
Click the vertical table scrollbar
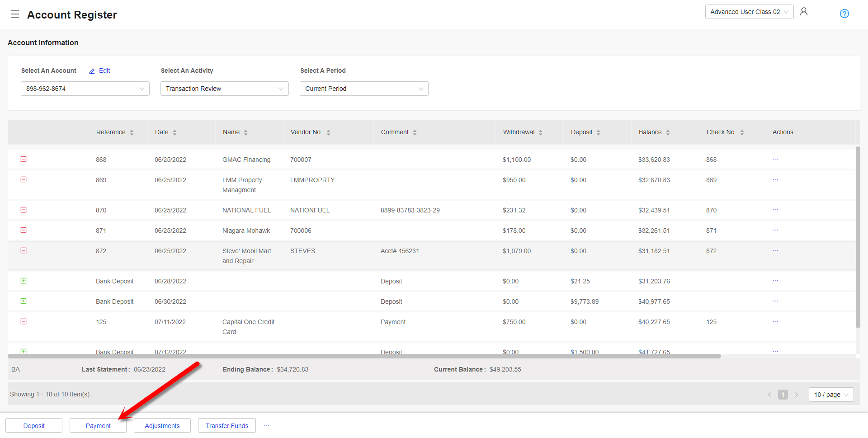[858, 237]
